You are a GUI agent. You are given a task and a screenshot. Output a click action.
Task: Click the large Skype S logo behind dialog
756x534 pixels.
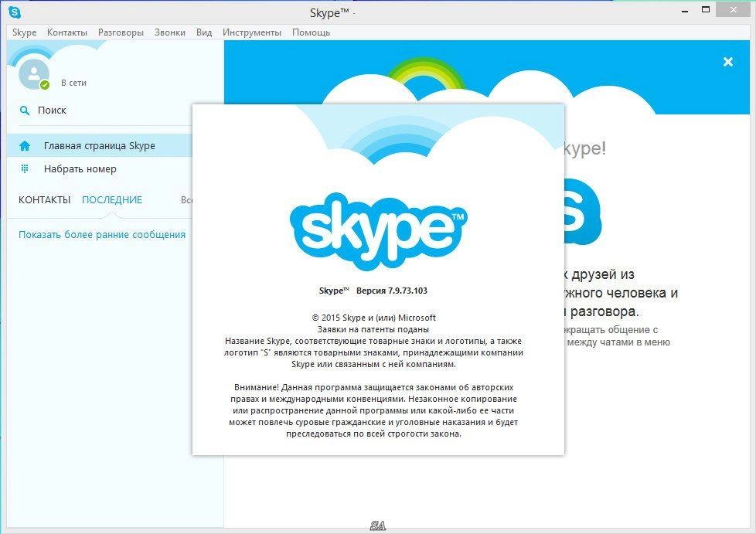[x=582, y=212]
